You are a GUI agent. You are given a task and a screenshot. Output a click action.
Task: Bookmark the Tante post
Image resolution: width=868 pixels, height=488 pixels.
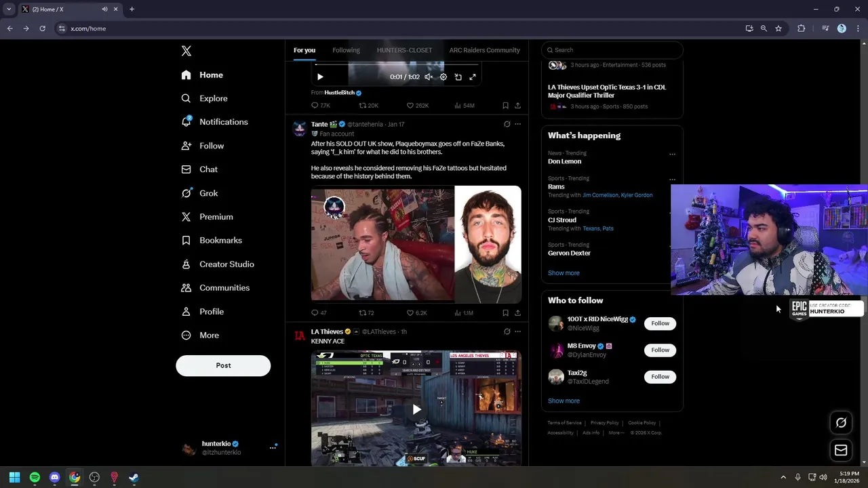click(505, 313)
